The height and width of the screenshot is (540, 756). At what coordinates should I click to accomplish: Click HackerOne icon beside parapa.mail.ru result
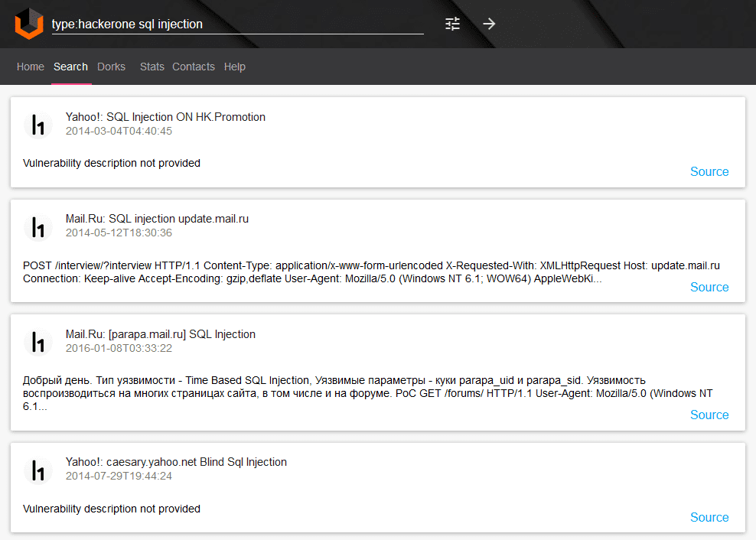point(37,342)
